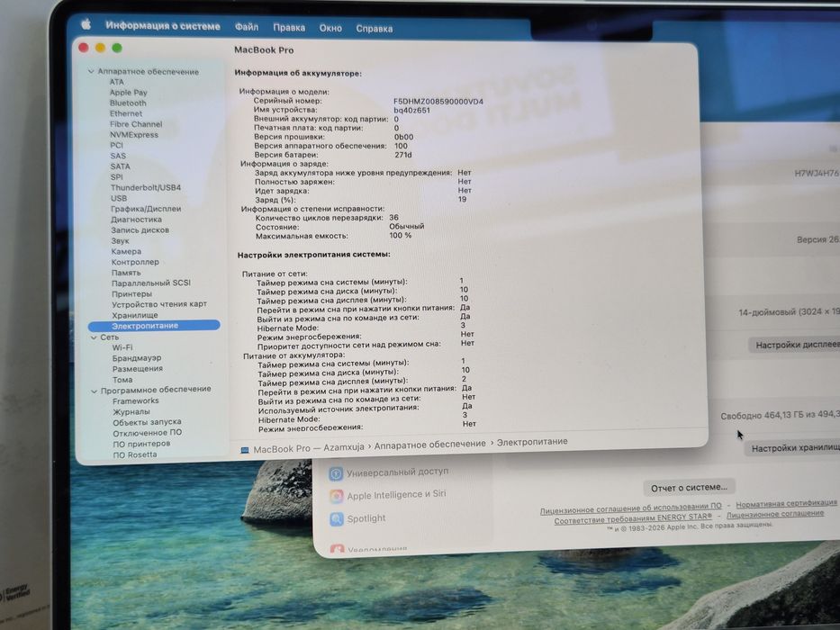
Task: Select NVMExpress in the sidebar
Action: [134, 134]
